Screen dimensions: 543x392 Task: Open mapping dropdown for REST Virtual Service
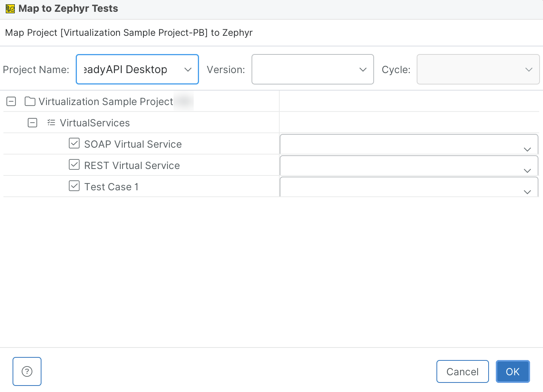tap(409, 166)
